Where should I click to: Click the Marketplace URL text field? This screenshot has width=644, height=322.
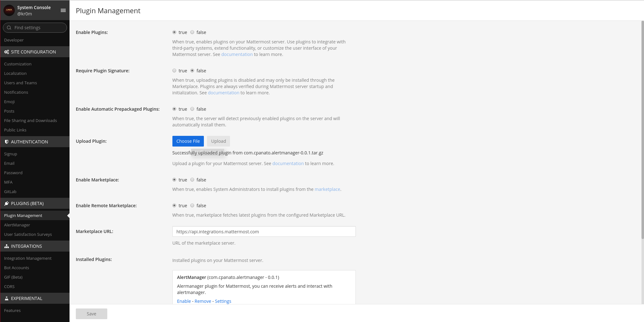click(x=264, y=232)
